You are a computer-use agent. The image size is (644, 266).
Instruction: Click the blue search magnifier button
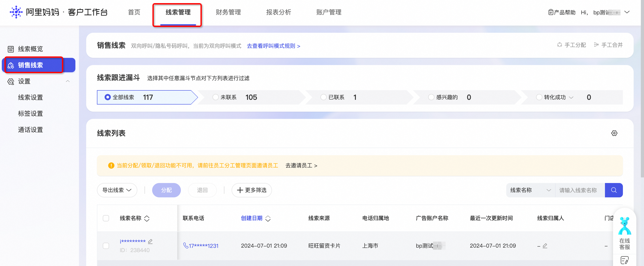[x=613, y=190]
